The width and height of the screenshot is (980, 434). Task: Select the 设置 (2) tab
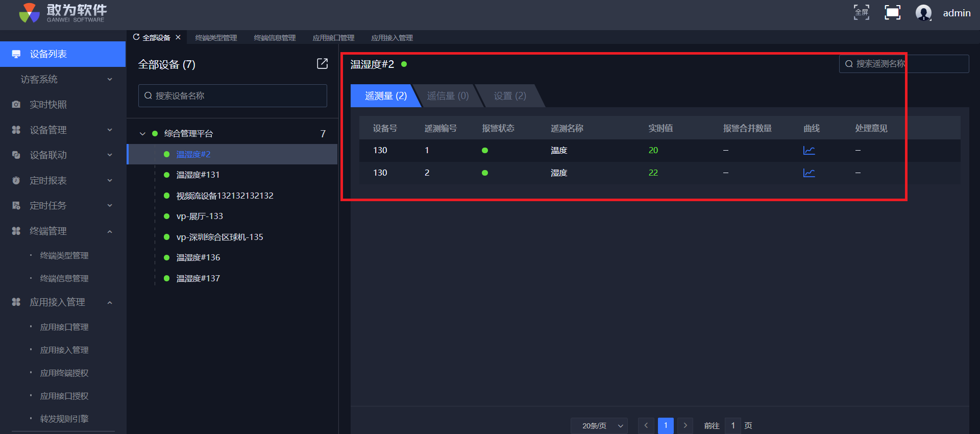pos(510,95)
